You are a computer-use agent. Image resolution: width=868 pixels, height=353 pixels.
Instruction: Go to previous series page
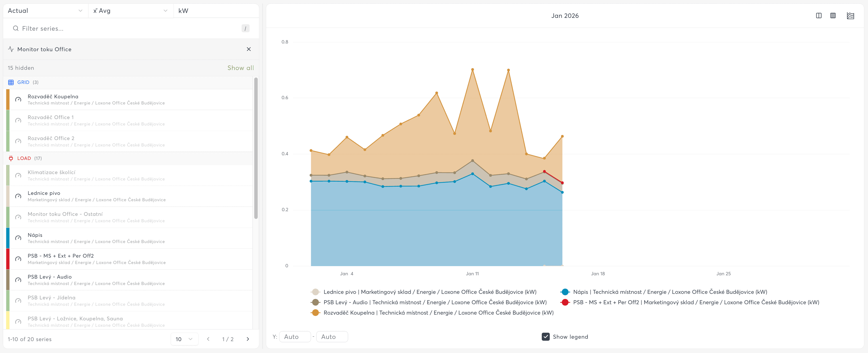(x=208, y=339)
